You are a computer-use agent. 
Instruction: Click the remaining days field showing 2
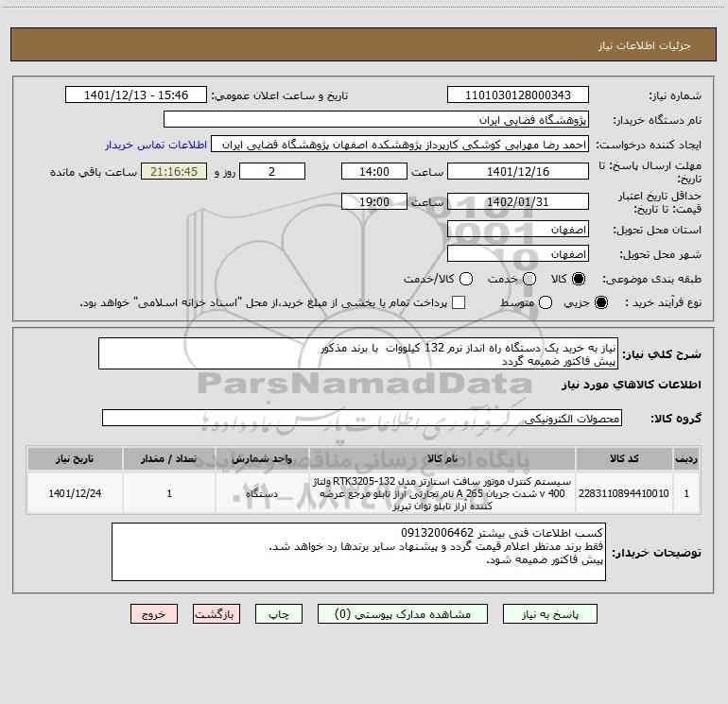click(272, 171)
